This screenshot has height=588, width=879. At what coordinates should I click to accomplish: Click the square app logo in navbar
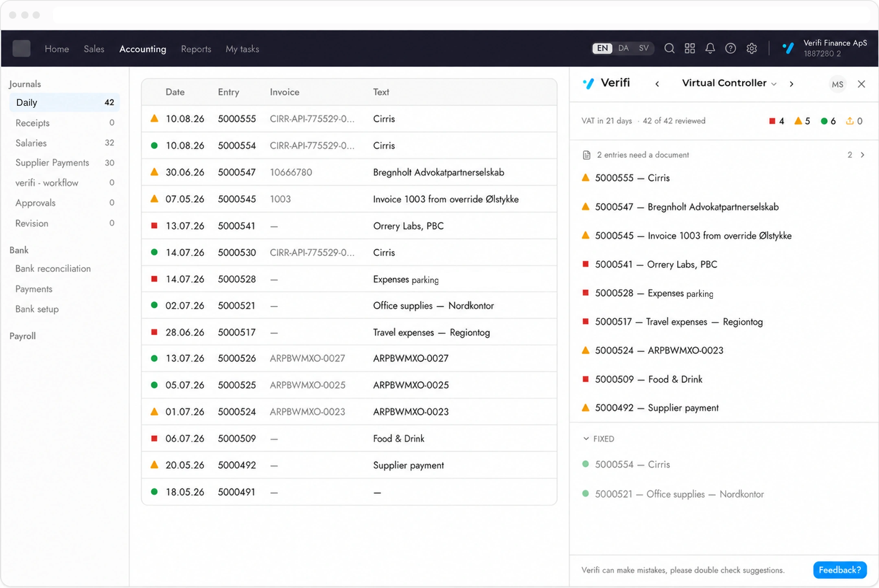(22, 48)
